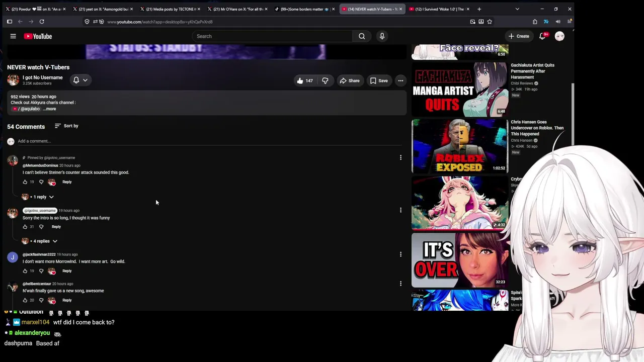Reply to the 'Sorry the intro' comment

coord(56,227)
